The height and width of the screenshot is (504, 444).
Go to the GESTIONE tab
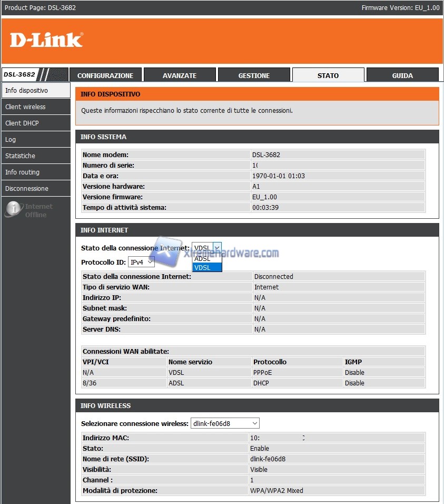pyautogui.click(x=254, y=75)
